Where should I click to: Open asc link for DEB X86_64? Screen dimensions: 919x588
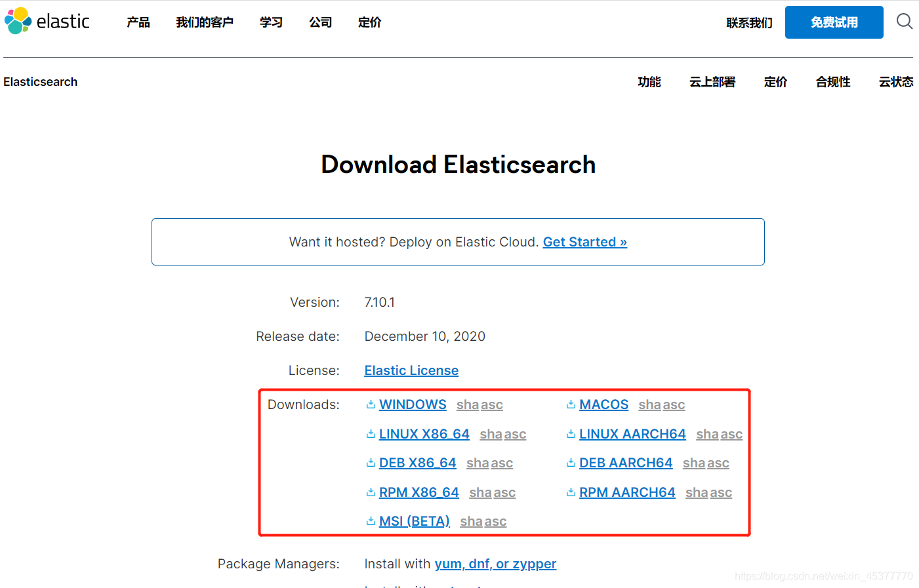click(x=502, y=463)
